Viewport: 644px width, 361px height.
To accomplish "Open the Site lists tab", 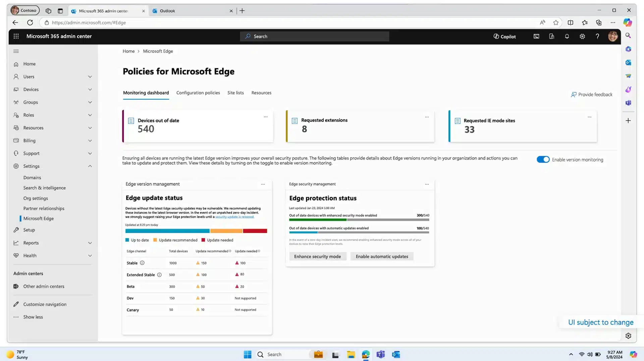I will pyautogui.click(x=235, y=93).
